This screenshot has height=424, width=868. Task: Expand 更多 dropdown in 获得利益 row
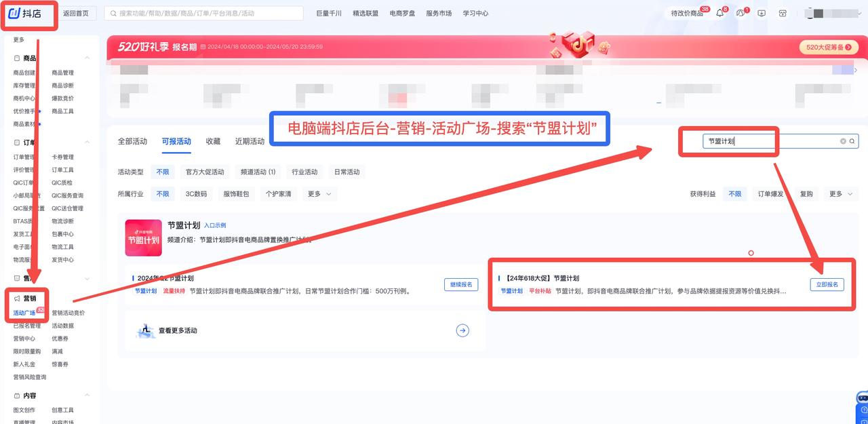tap(841, 194)
